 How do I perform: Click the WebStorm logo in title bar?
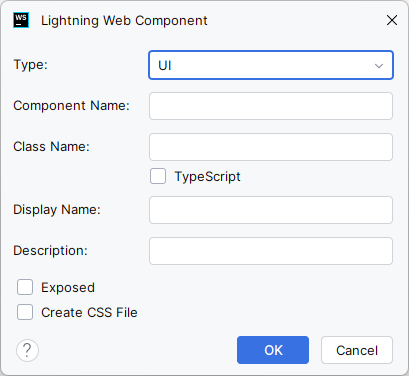pos(21,20)
